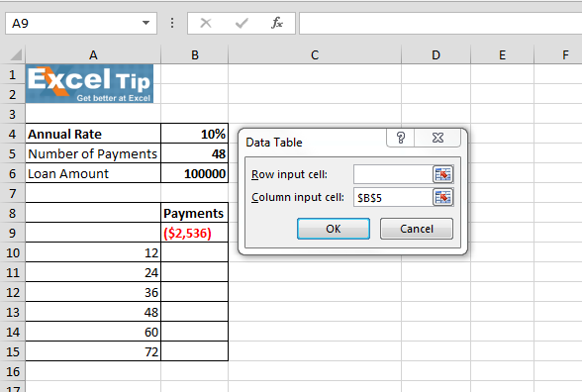Select the cell with 10%

pyautogui.click(x=194, y=134)
